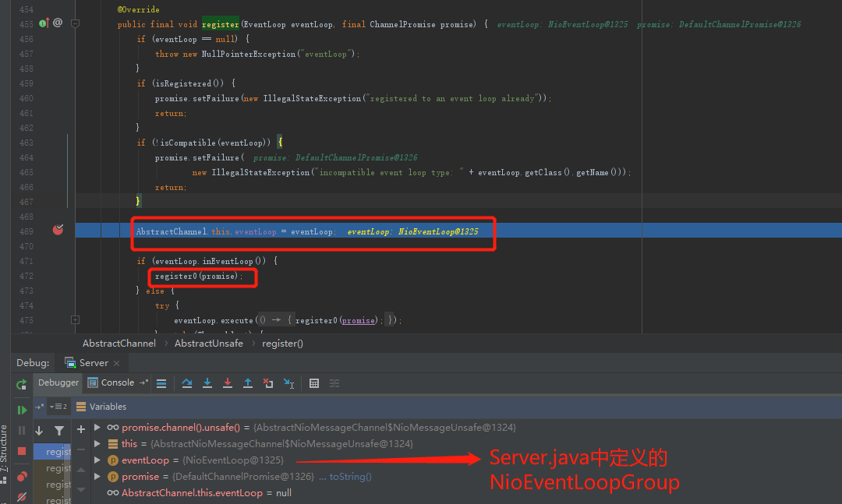Image resolution: width=842 pixels, height=504 pixels.
Task: Click 'isRegistered()' condition on line 459
Action: 188,83
